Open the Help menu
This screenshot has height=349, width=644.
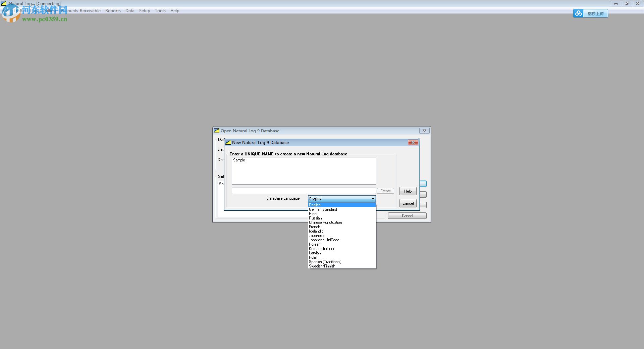[175, 11]
